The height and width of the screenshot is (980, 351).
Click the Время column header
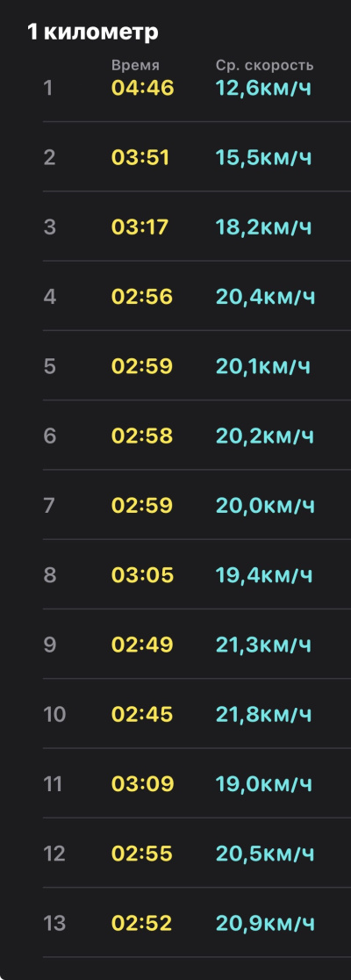[135, 65]
